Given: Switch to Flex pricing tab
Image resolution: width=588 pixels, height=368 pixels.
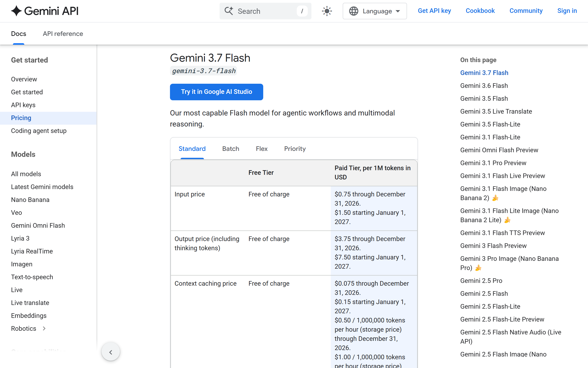Looking at the screenshot, I should 262,149.
